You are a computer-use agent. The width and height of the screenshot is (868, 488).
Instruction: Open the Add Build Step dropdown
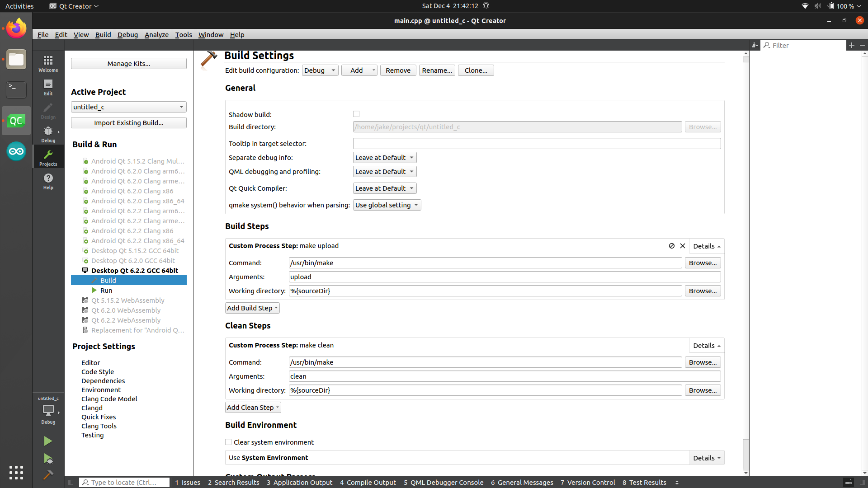[252, 308]
